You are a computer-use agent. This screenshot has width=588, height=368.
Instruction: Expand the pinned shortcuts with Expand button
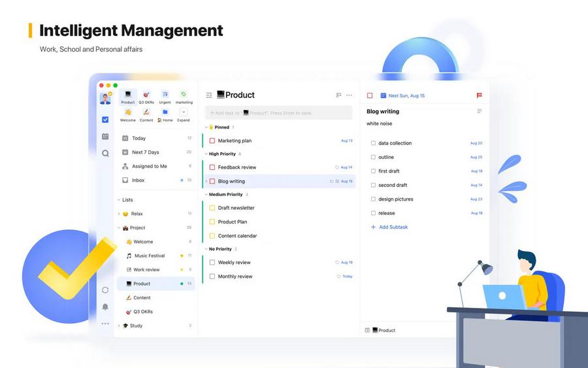pyautogui.click(x=184, y=115)
